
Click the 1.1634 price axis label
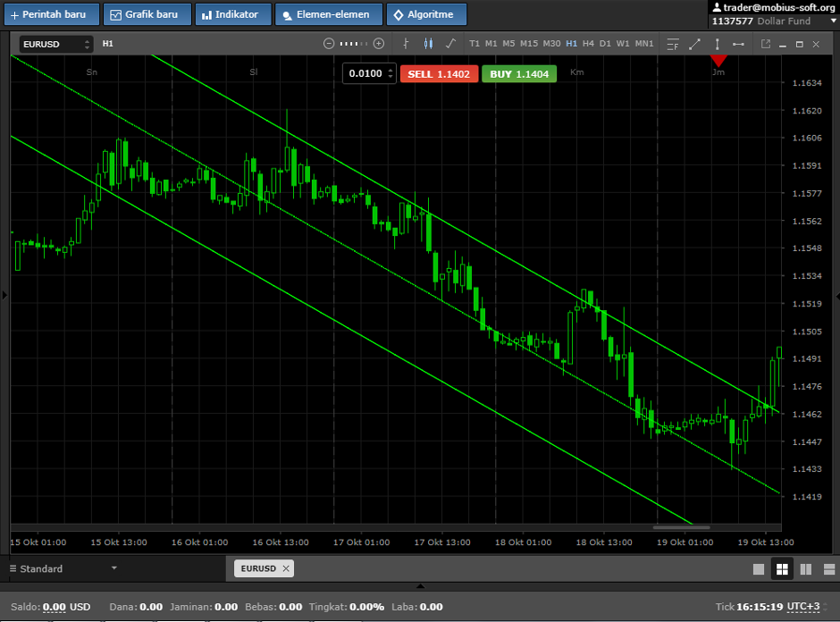point(807,83)
